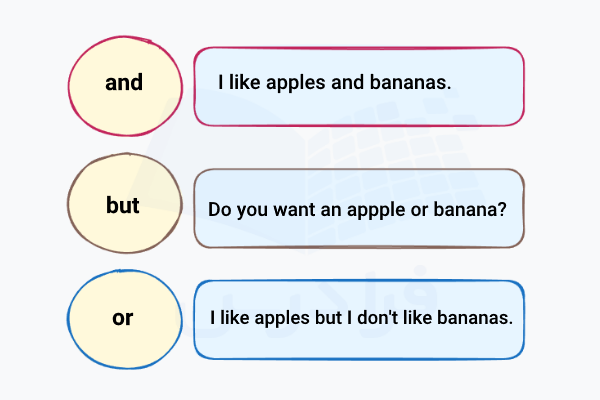Click the red-outlined "and" circle
This screenshot has height=400, width=600.
click(124, 84)
